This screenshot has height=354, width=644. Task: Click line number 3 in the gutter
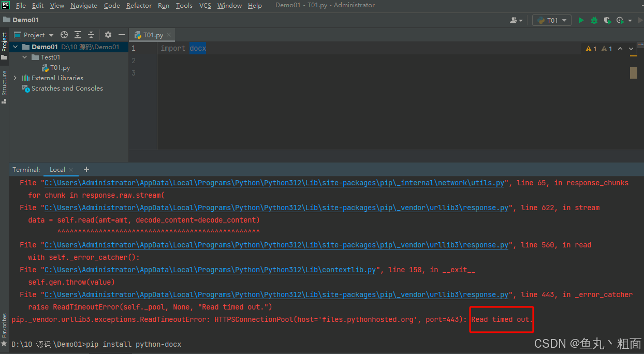tap(134, 73)
